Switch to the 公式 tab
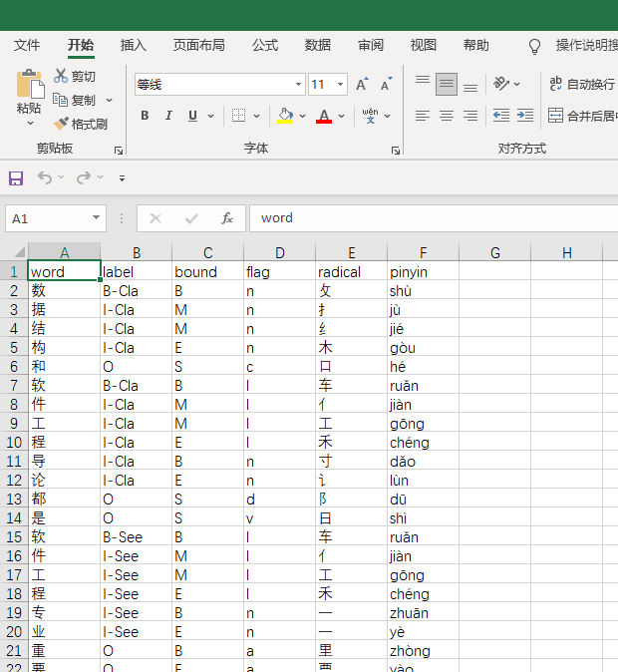This screenshot has height=672, width=618. click(265, 45)
